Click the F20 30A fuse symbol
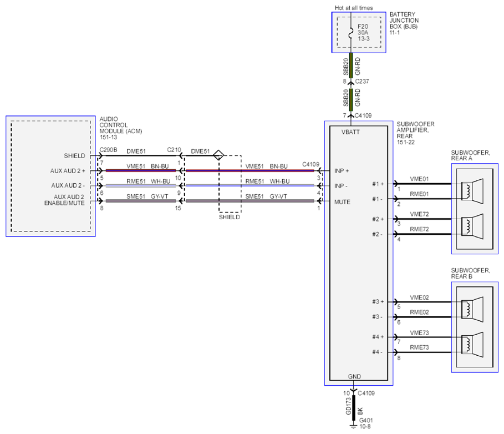504x434 pixels. click(351, 33)
